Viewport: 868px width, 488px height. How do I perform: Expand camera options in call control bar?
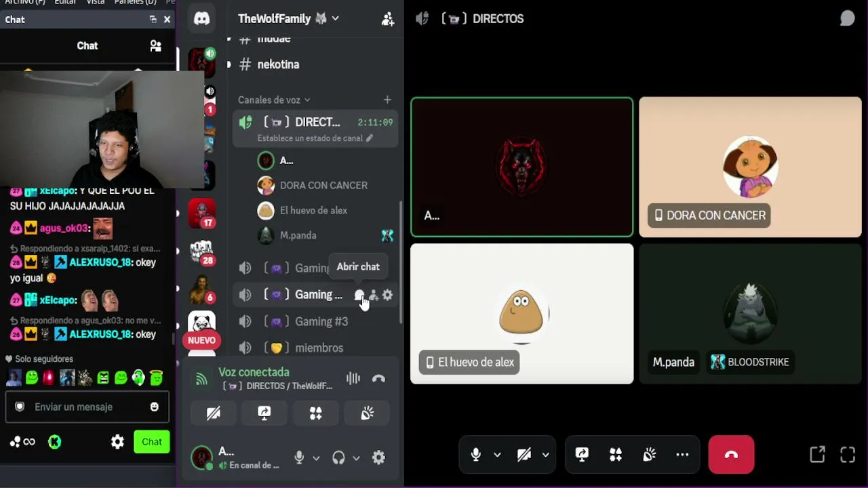(545, 455)
